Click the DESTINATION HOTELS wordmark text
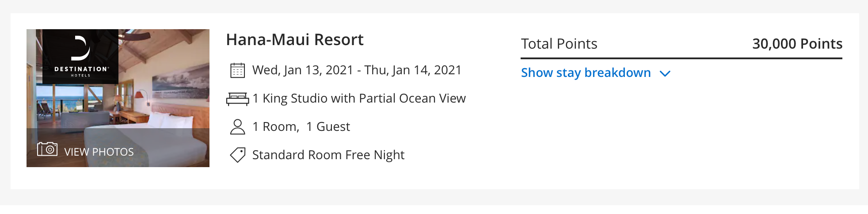This screenshot has height=214, width=868. [80, 71]
